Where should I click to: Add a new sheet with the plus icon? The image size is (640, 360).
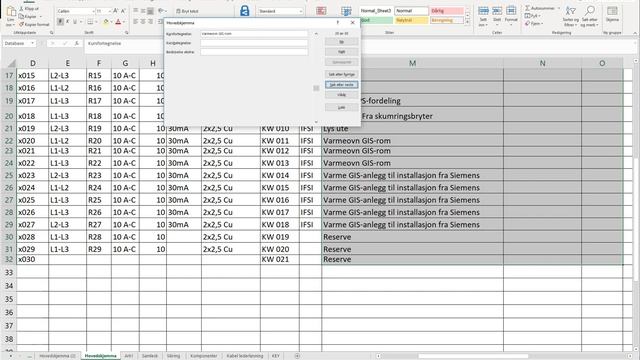[x=297, y=356]
